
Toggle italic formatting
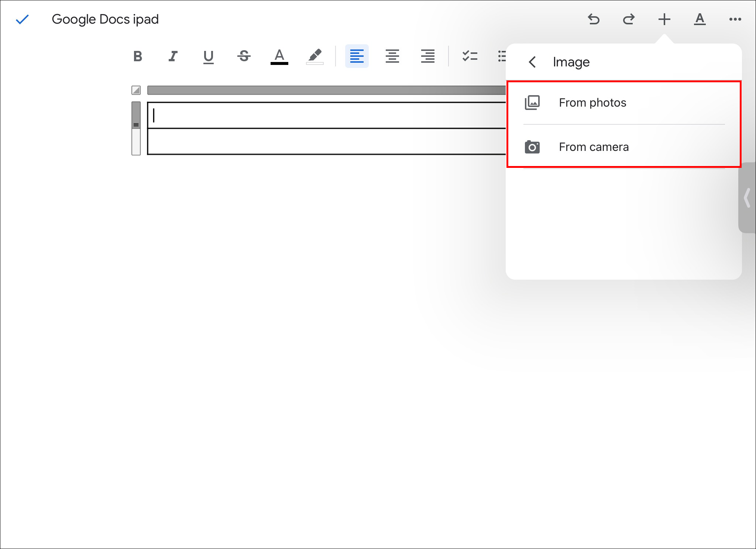point(173,56)
